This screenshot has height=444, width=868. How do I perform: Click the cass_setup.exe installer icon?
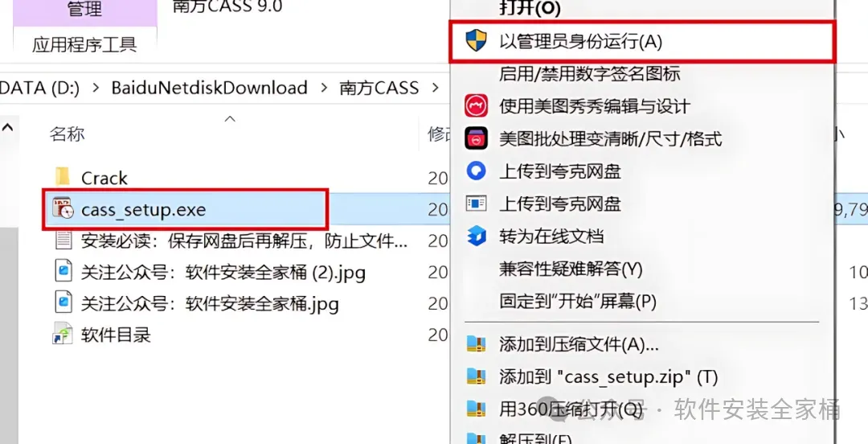coord(63,209)
